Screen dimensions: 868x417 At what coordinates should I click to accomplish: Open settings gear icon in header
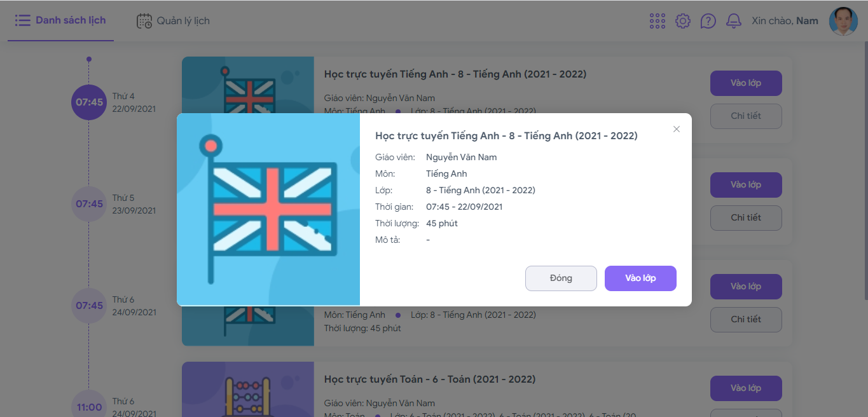coord(683,21)
